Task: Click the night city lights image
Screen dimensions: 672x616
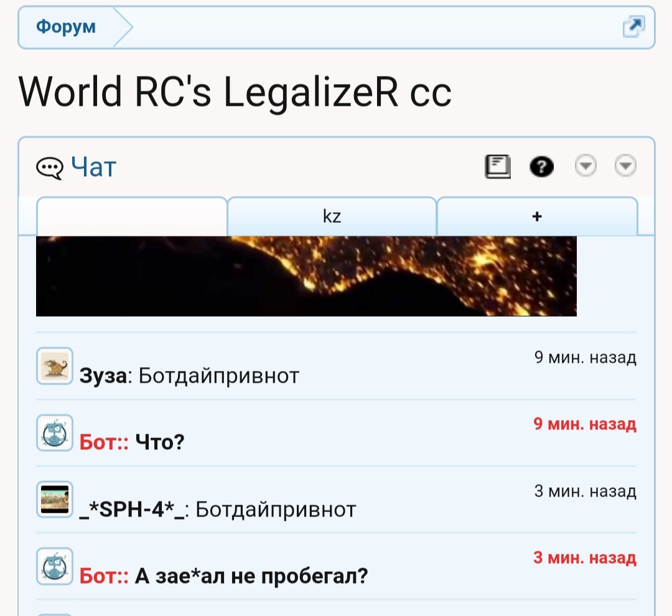Action: coord(306,276)
